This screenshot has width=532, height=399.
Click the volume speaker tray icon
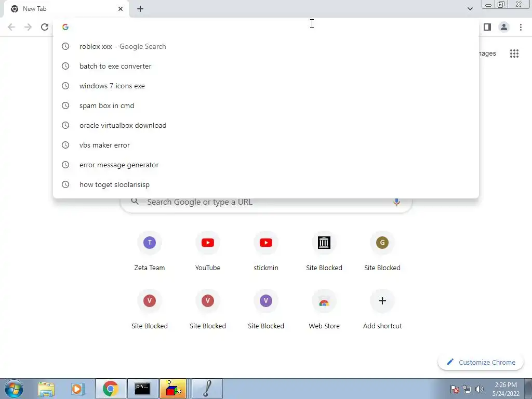tap(479, 389)
